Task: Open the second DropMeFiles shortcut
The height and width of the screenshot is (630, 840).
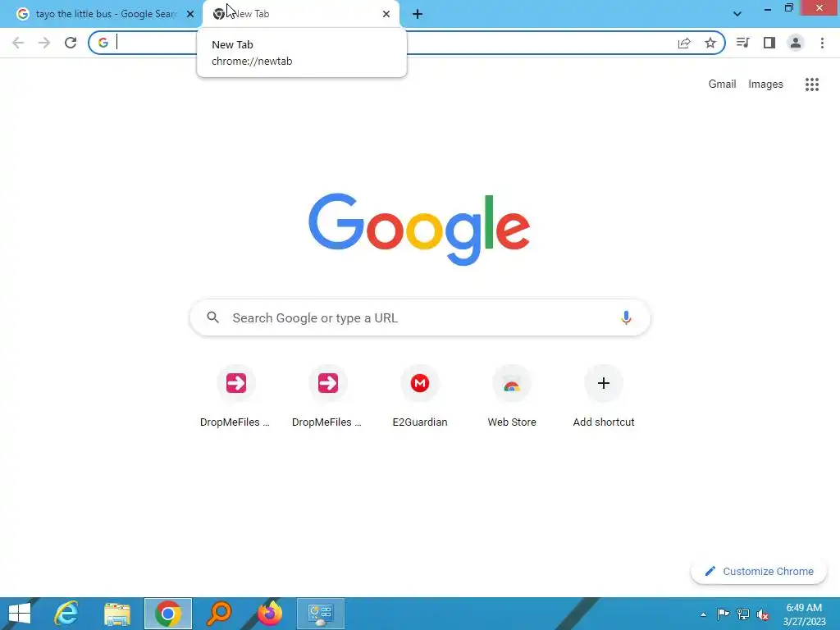Action: pyautogui.click(x=328, y=397)
